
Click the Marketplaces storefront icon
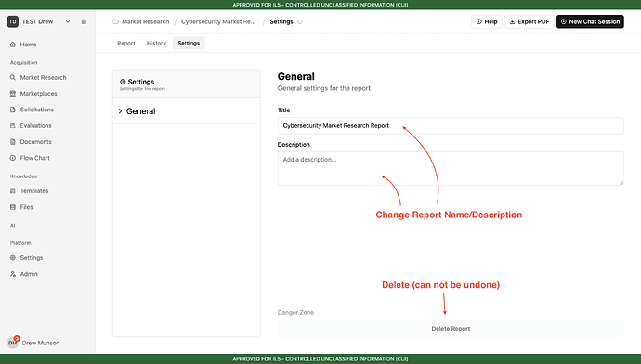[13, 94]
